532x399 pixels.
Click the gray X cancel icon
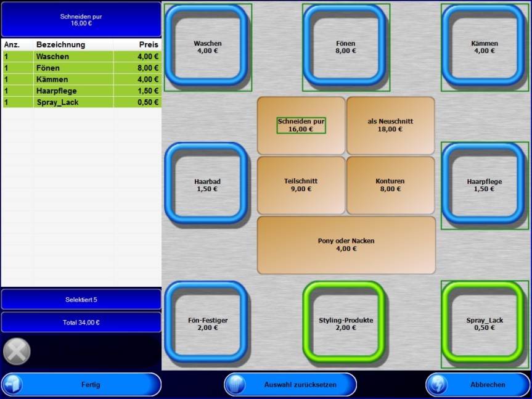coord(17,352)
